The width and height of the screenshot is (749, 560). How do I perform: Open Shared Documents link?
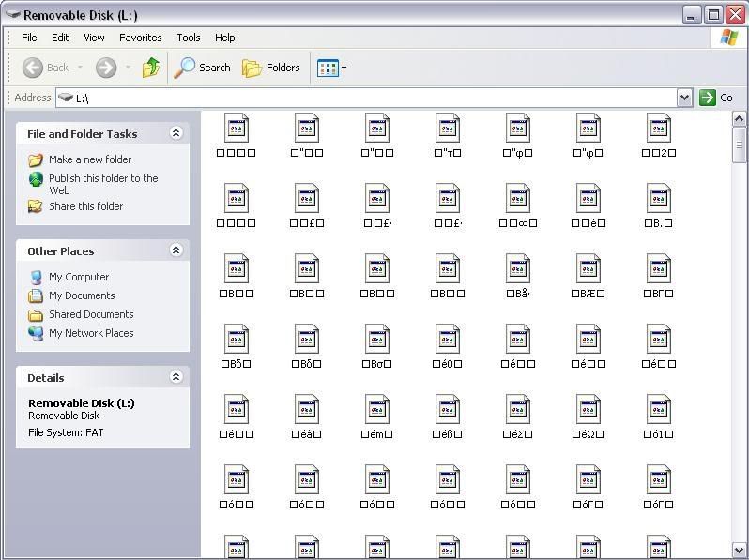[91, 314]
